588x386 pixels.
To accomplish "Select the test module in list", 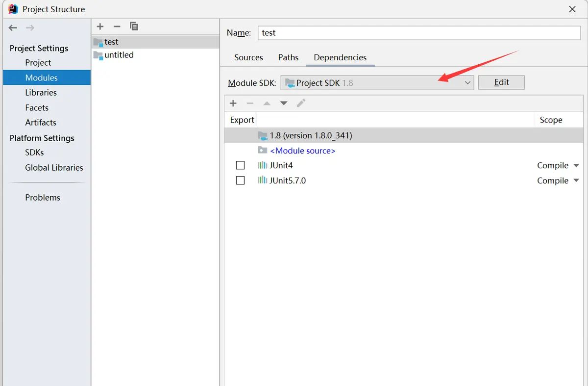I will click(x=155, y=42).
